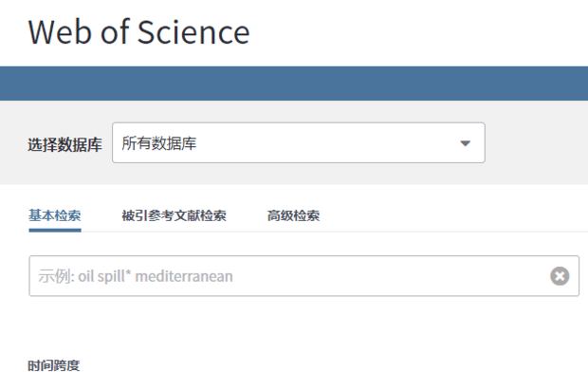This screenshot has width=588, height=372.
Task: Click the caret arrow in database selector
Action: coord(465,143)
